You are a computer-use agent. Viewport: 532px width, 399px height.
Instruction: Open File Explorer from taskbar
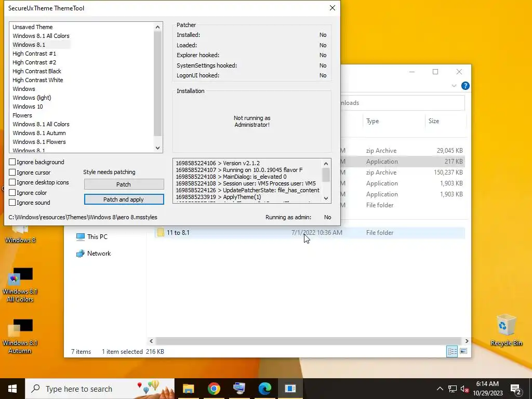[188, 389]
